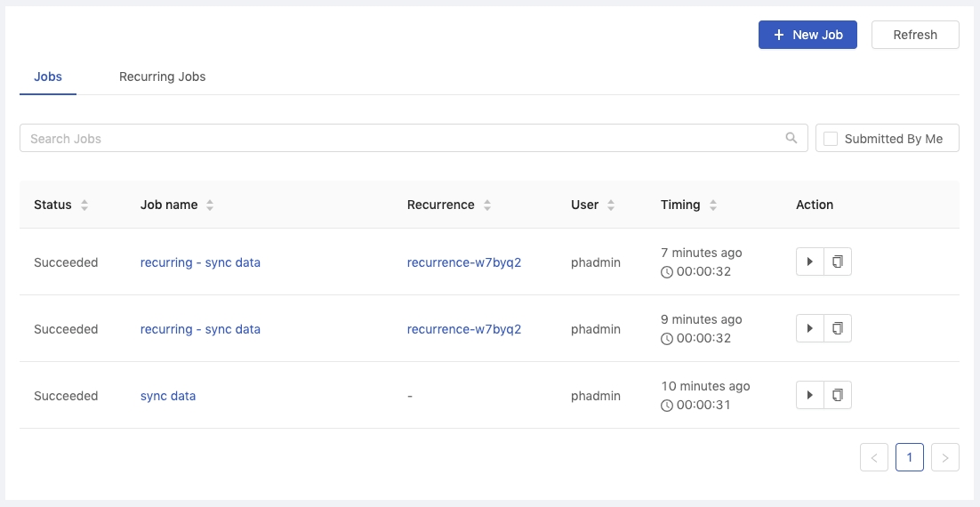This screenshot has height=507, width=980.
Task: Clone the first recurring sync data job
Action: coord(838,262)
